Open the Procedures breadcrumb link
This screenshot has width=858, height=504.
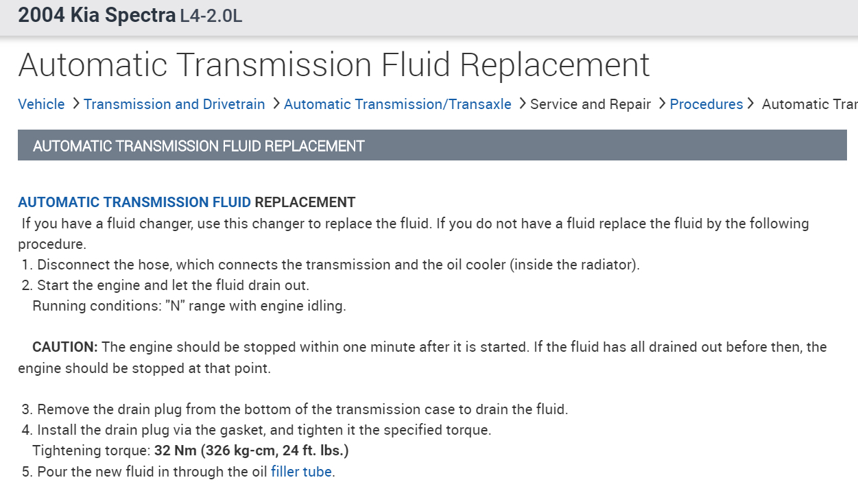706,104
